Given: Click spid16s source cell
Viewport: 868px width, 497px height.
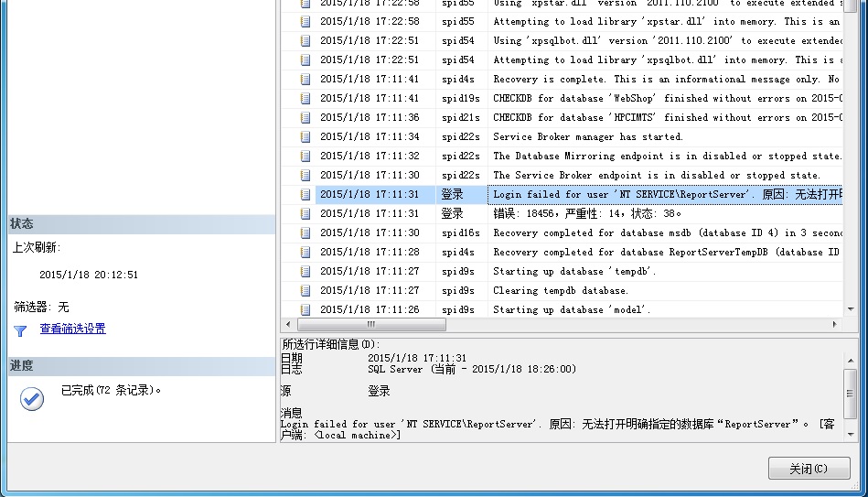Looking at the screenshot, I should pyautogui.click(x=461, y=232).
